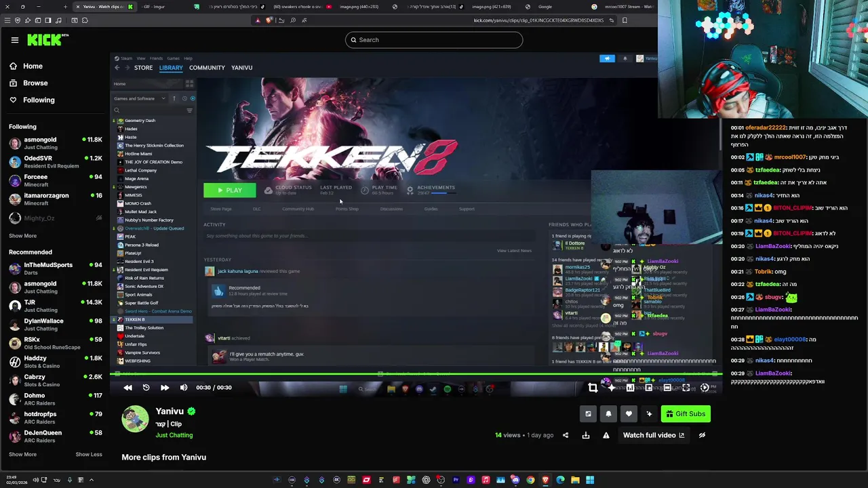Open Cabrzy recommended channel
Viewport: 868px width, 488px height.
[x=56, y=380]
